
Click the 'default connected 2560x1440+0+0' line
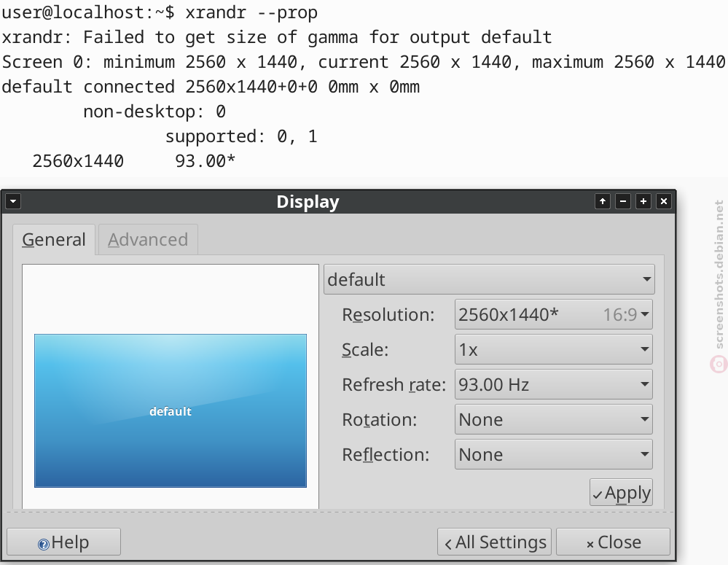tap(211, 87)
